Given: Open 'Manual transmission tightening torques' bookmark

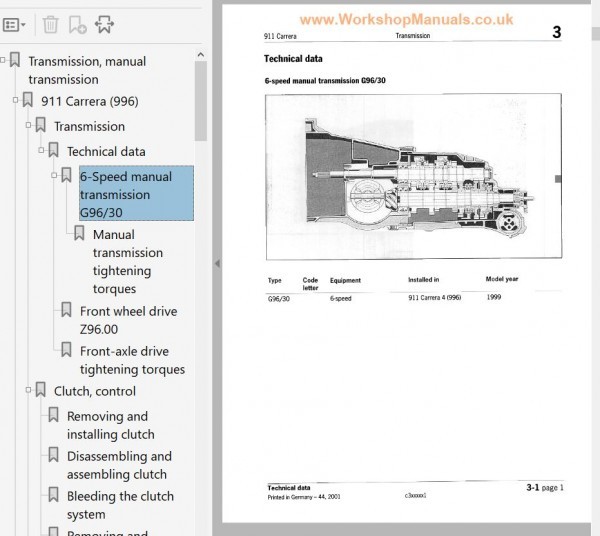Looking at the screenshot, I should (128, 262).
